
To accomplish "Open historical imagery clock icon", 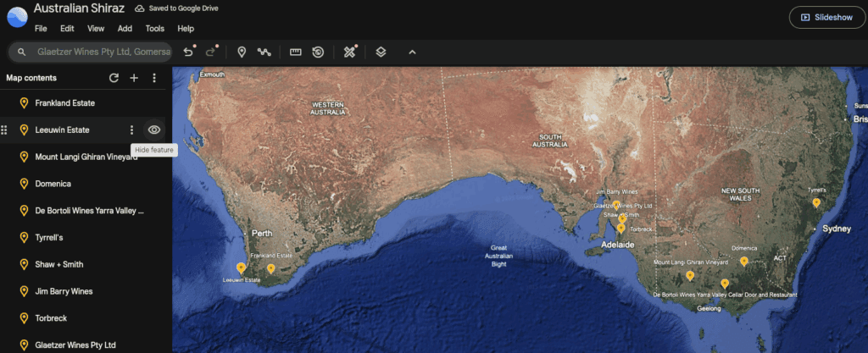I will coord(318,52).
